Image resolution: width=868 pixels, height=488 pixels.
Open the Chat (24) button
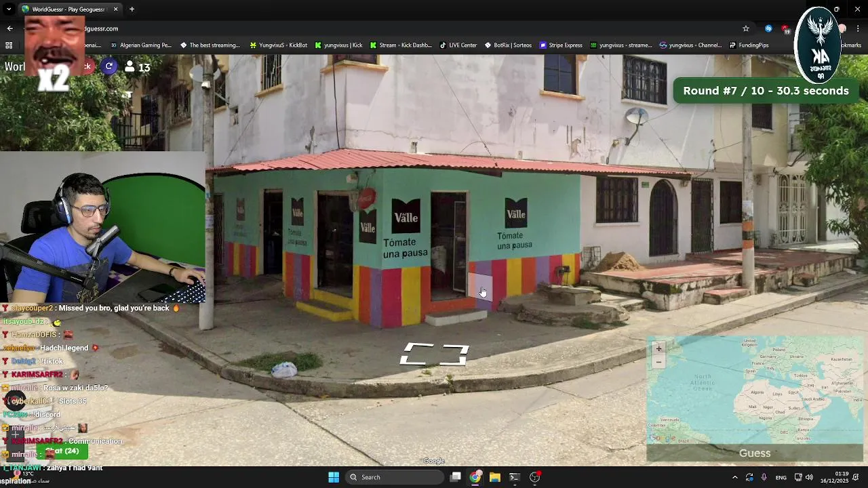coord(62,451)
